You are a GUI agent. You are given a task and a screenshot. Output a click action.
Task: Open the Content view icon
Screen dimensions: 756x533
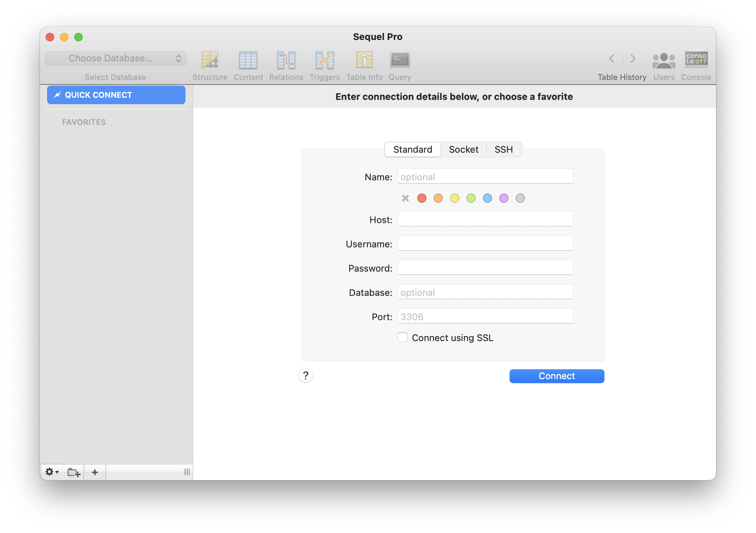[248, 60]
